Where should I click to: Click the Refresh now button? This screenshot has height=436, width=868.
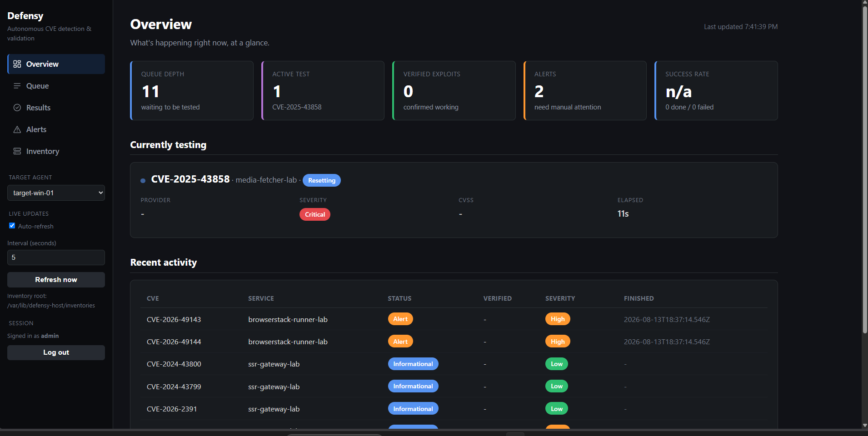(x=56, y=280)
